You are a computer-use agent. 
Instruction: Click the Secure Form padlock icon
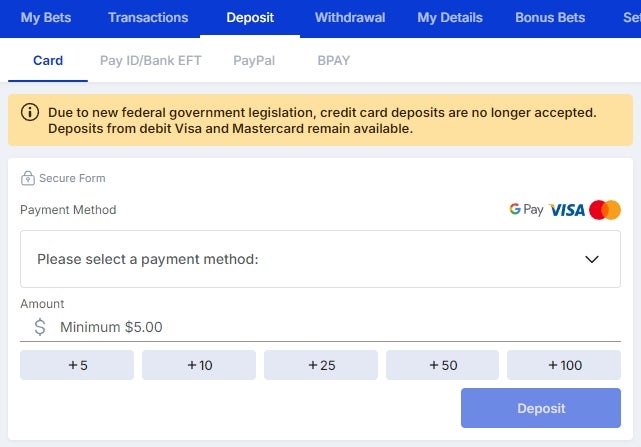pos(28,178)
